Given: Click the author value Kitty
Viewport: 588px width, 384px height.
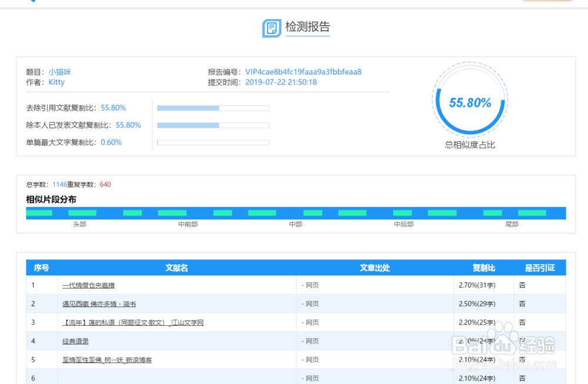Looking at the screenshot, I should pyautogui.click(x=56, y=82).
